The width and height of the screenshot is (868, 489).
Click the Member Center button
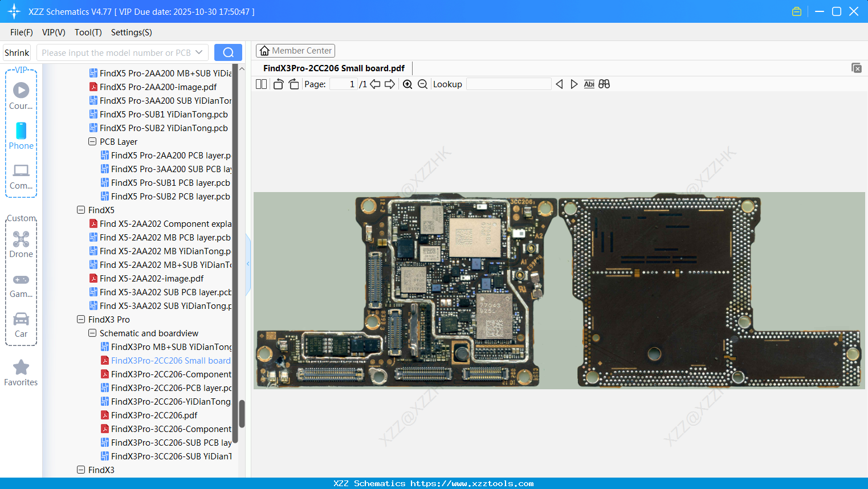click(x=295, y=50)
